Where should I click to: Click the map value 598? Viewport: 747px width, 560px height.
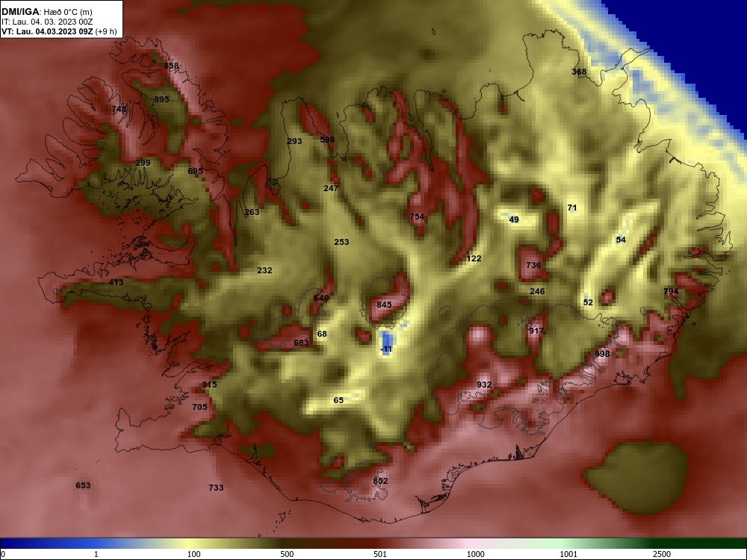[x=327, y=140]
